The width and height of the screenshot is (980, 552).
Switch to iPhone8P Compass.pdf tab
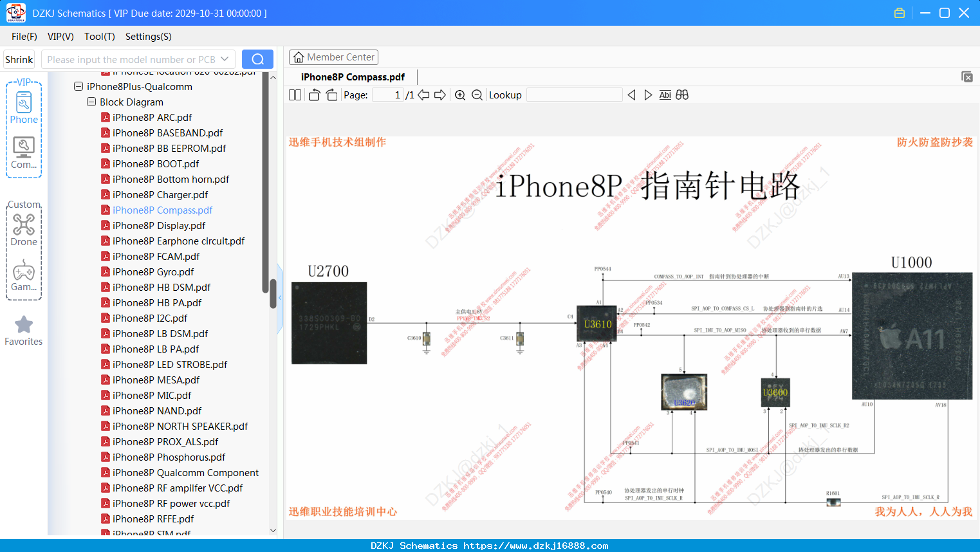[353, 77]
